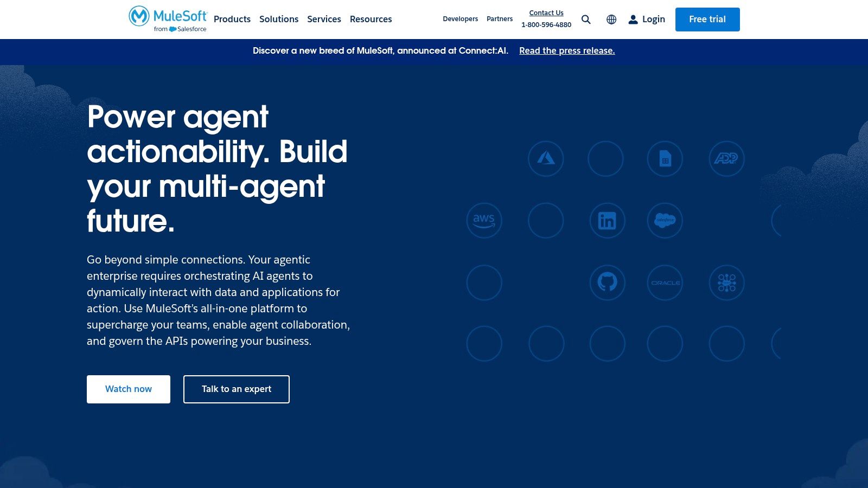This screenshot has width=868, height=488.
Task: Click the 1-800-596-4880 phone number
Action: click(x=546, y=25)
